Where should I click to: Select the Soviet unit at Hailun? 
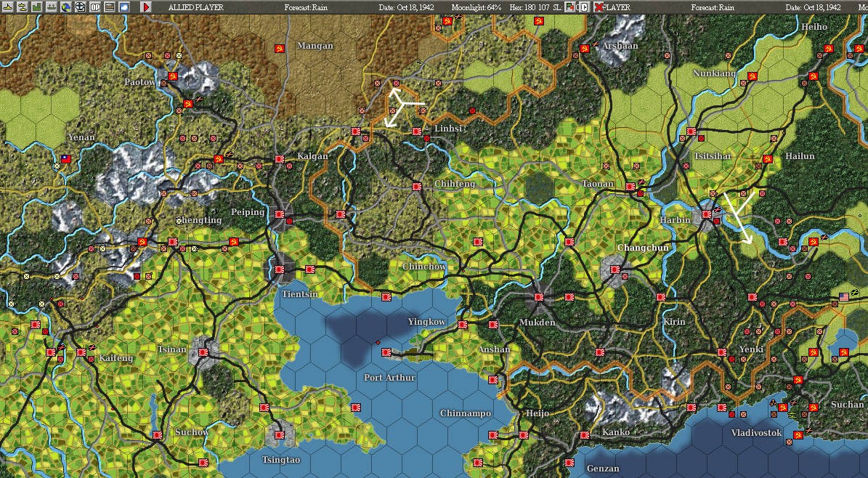[768, 160]
